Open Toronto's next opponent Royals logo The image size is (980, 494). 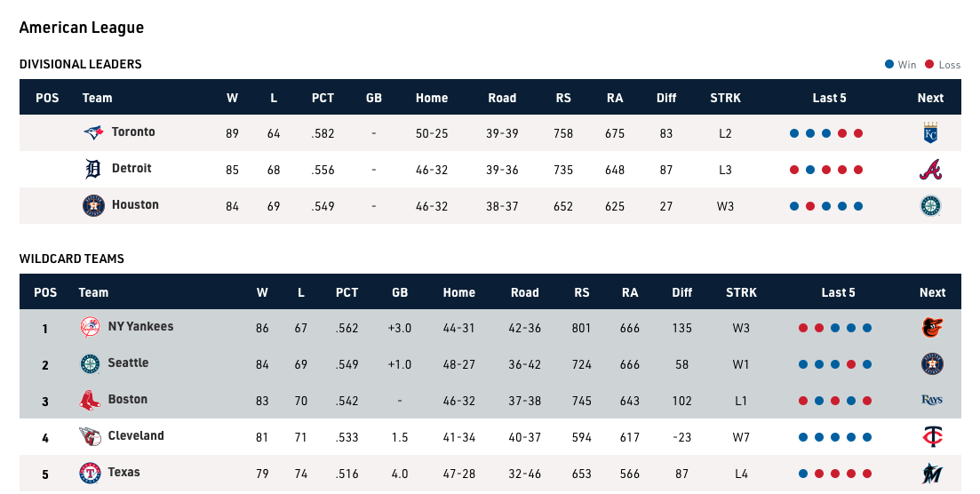click(930, 133)
